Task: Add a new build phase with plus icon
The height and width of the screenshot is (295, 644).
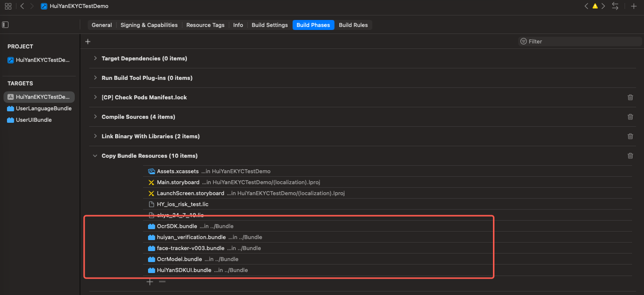Action: (x=88, y=41)
